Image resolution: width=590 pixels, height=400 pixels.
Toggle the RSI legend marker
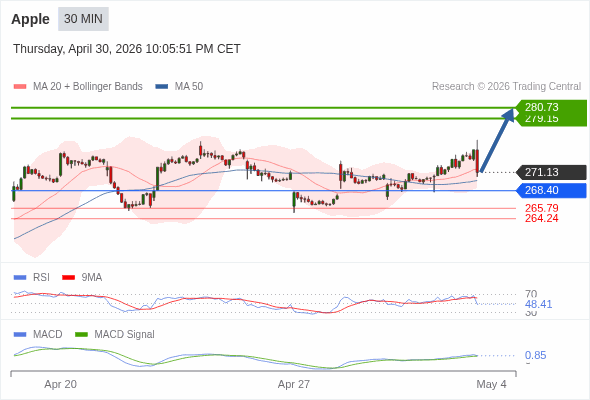[x=20, y=278]
